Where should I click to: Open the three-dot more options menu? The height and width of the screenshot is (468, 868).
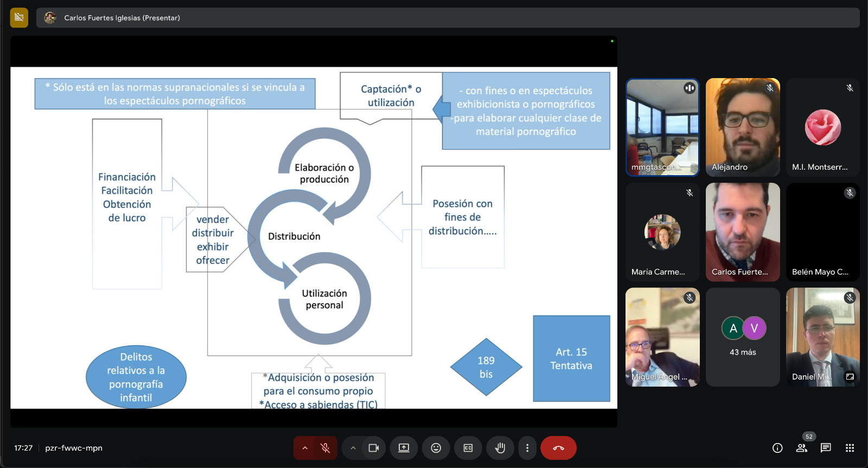point(527,448)
